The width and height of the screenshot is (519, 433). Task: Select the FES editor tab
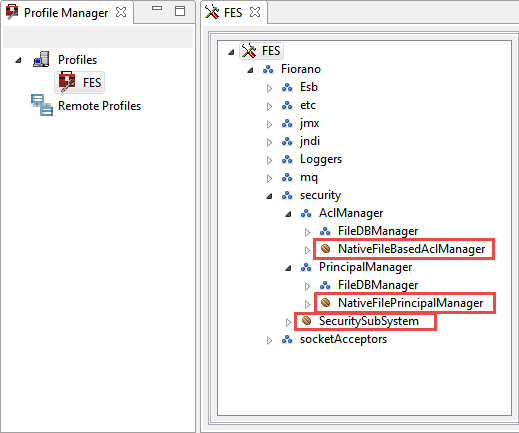[x=233, y=13]
